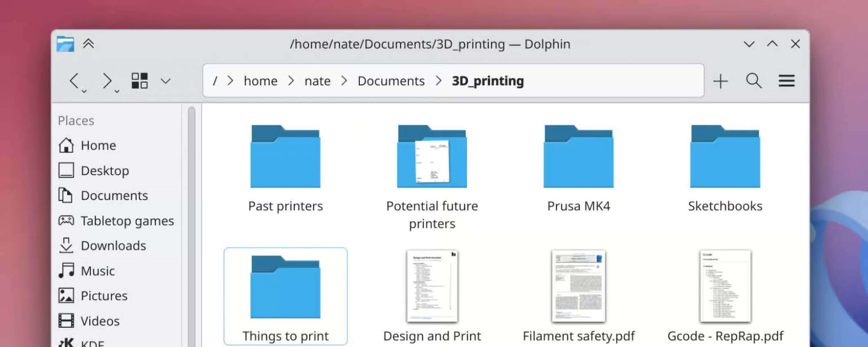The height and width of the screenshot is (347, 868).
Task: Open back history dropdown arrow
Action: (x=84, y=91)
